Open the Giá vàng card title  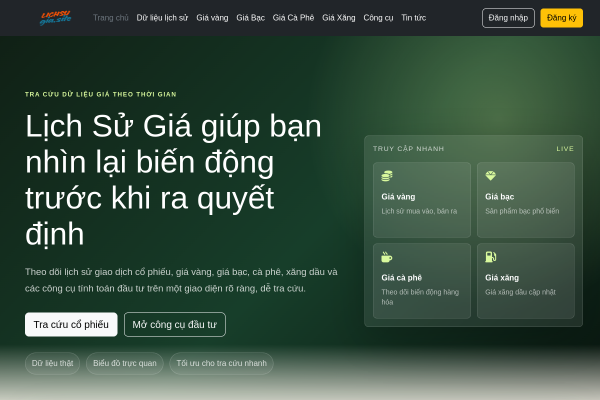coord(398,197)
